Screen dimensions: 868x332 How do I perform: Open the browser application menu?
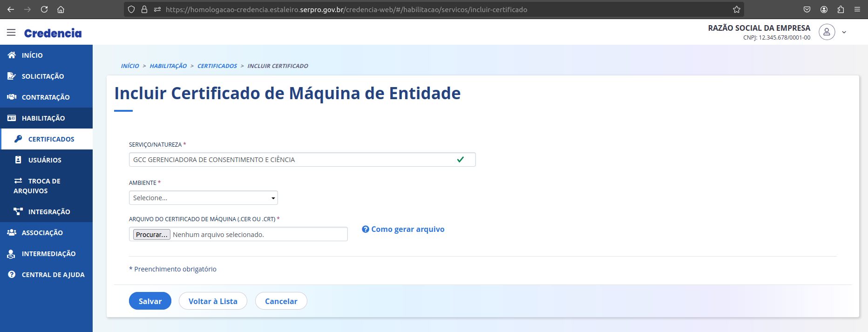pyautogui.click(x=857, y=9)
